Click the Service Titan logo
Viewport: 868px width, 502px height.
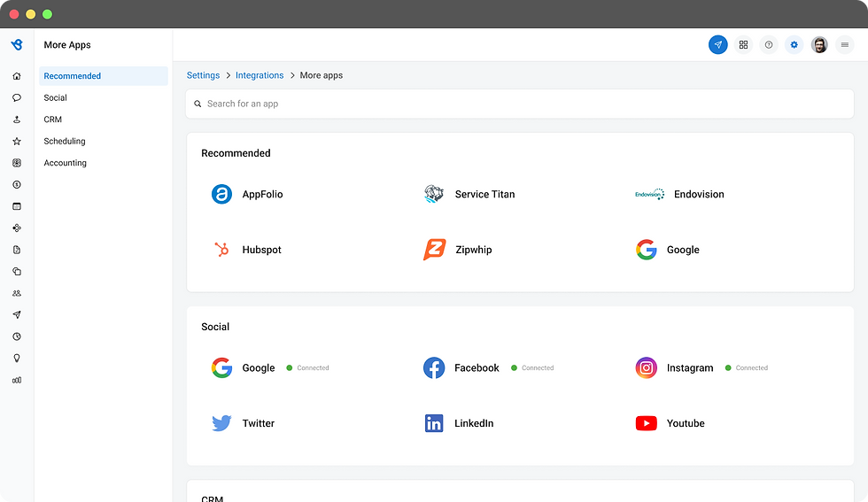point(434,194)
